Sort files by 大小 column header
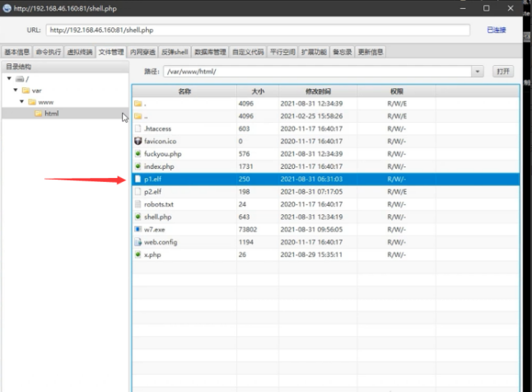Viewport: 532px width, 392px height. click(x=258, y=91)
